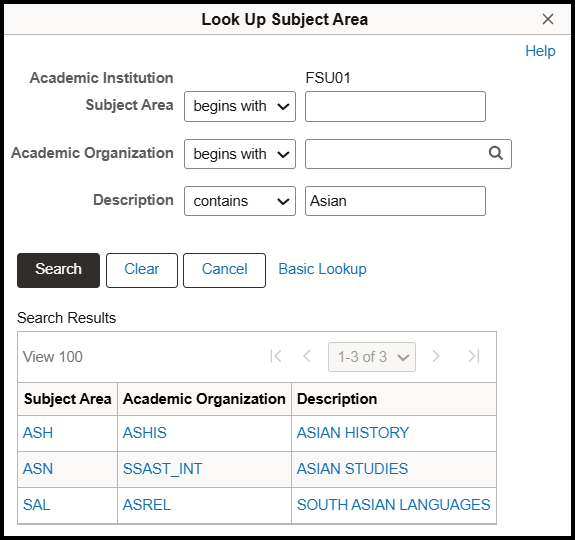Select ASIAN STUDIES description link
Screen dimensions: 575x540
click(x=352, y=469)
